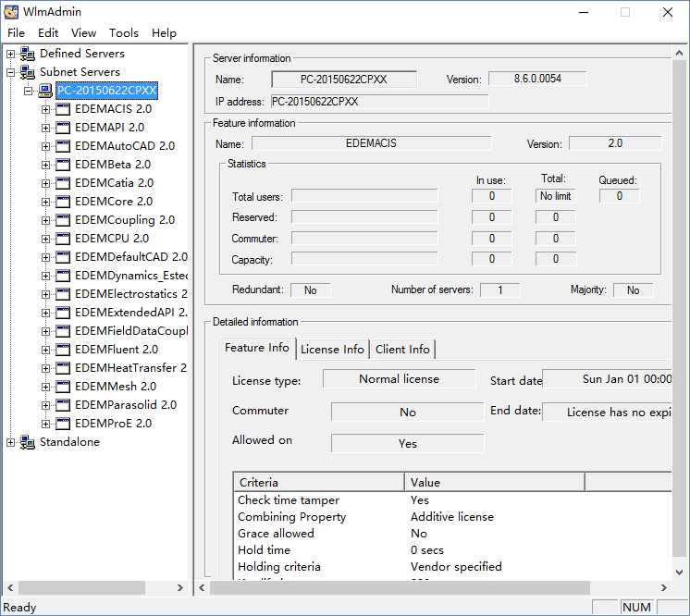Expand the EDEMCore 2.0 tree node

(45, 202)
